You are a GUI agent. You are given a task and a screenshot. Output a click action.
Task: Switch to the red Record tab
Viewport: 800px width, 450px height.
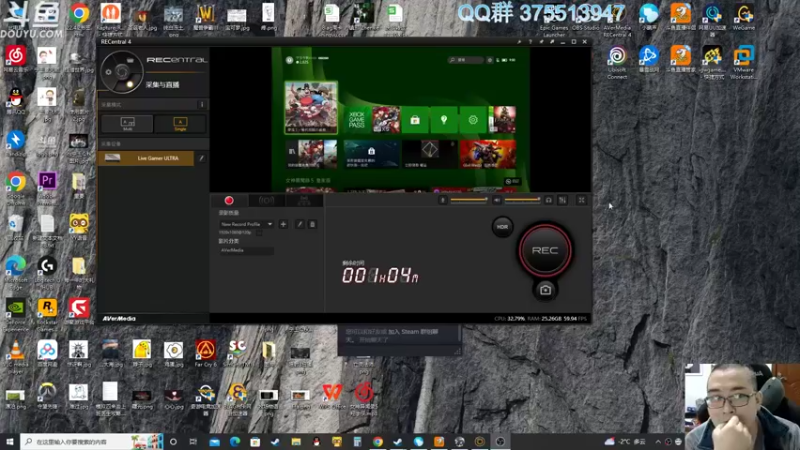(x=229, y=201)
